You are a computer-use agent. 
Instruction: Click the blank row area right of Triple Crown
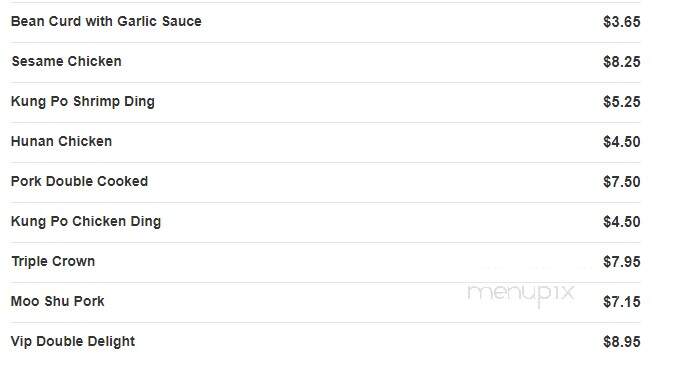click(348, 262)
